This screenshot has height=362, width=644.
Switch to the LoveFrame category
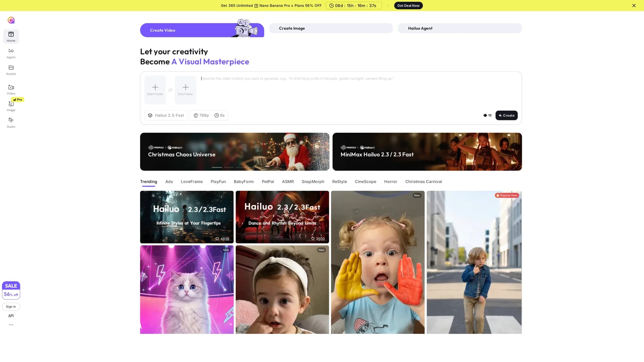pyautogui.click(x=192, y=182)
